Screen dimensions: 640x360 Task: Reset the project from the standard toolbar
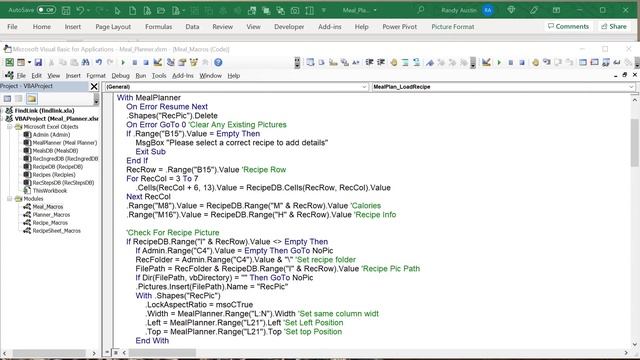(x=146, y=62)
